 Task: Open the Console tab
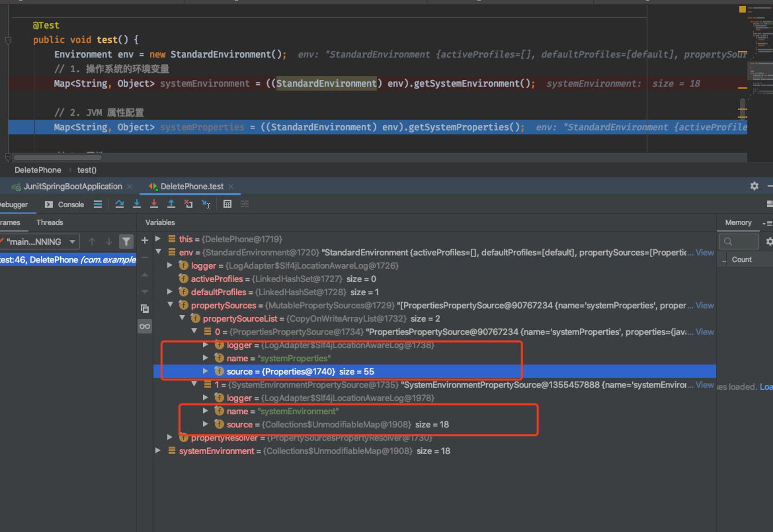(x=65, y=205)
